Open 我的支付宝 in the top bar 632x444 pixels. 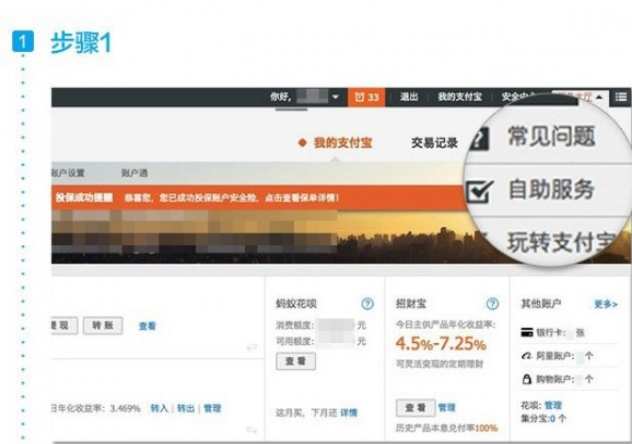(460, 97)
